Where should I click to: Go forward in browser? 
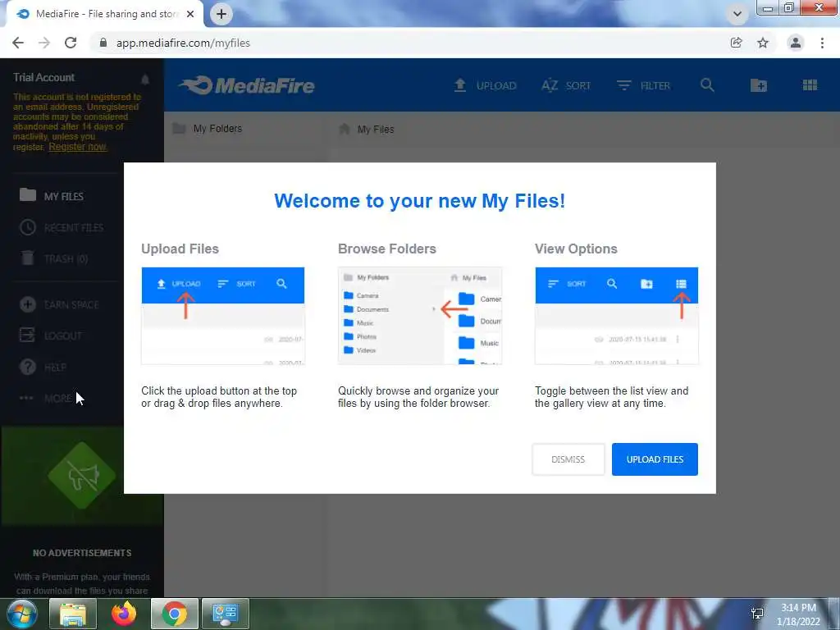click(x=44, y=43)
